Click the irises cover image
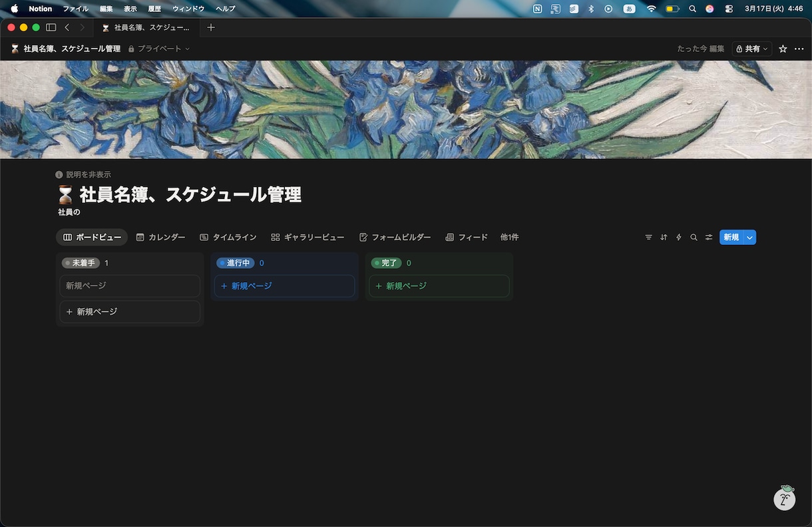Screen dimensions: 812x527 tap(406, 110)
